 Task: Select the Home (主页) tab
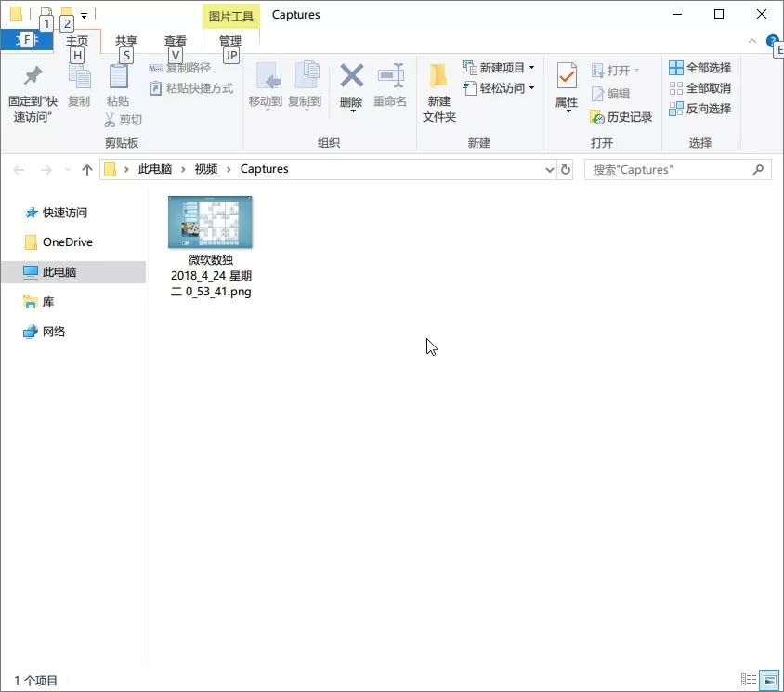point(77,41)
